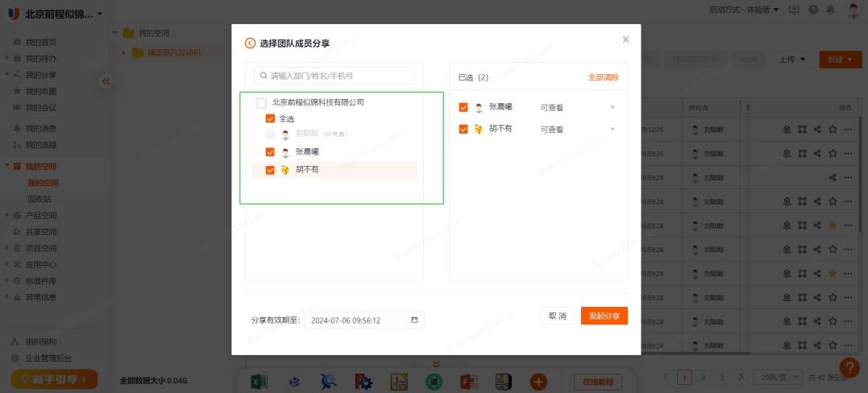The height and width of the screenshot is (393, 868).
Task: Open the 可查看 permission dropdown for 胡不有
Action: click(577, 129)
